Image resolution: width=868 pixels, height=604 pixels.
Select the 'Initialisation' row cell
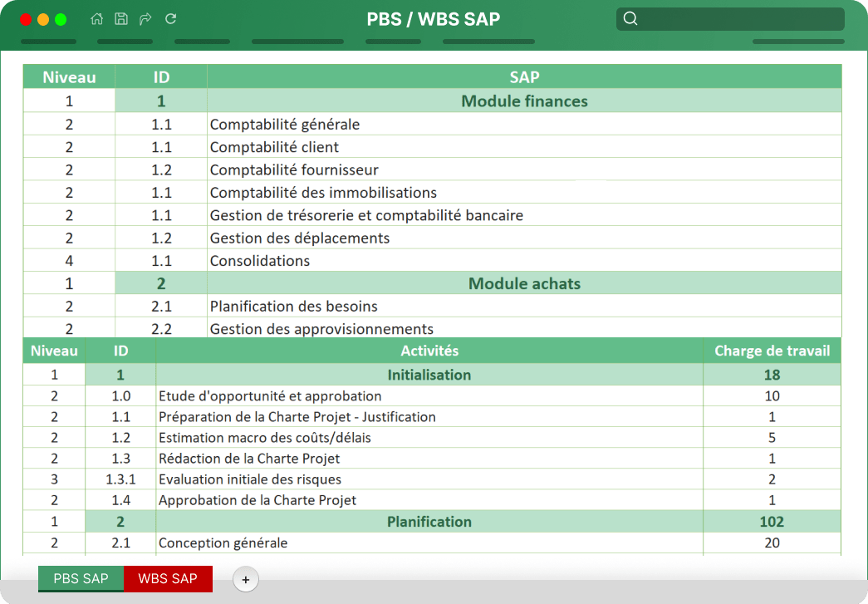coord(429,375)
